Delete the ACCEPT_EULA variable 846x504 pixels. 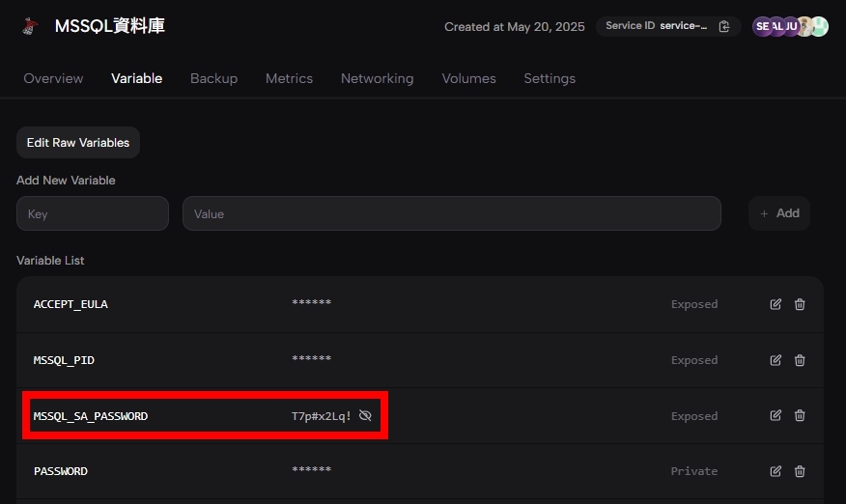800,304
